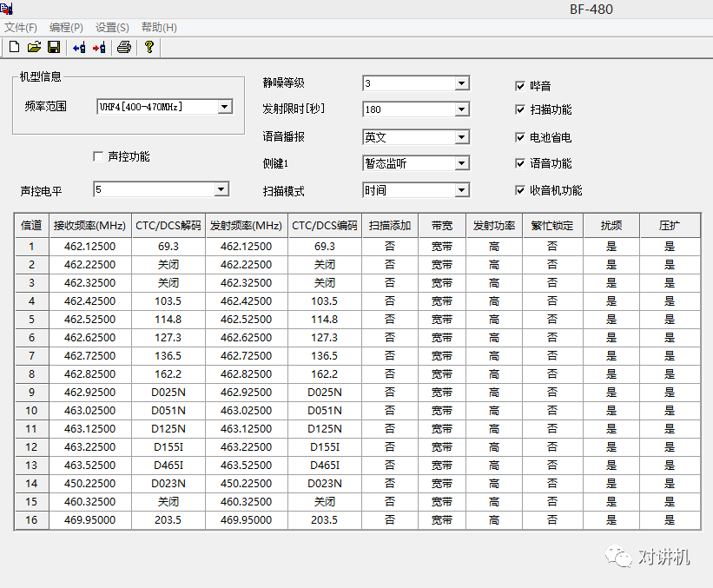
Task: Click the Print toolbar icon
Action: [124, 47]
